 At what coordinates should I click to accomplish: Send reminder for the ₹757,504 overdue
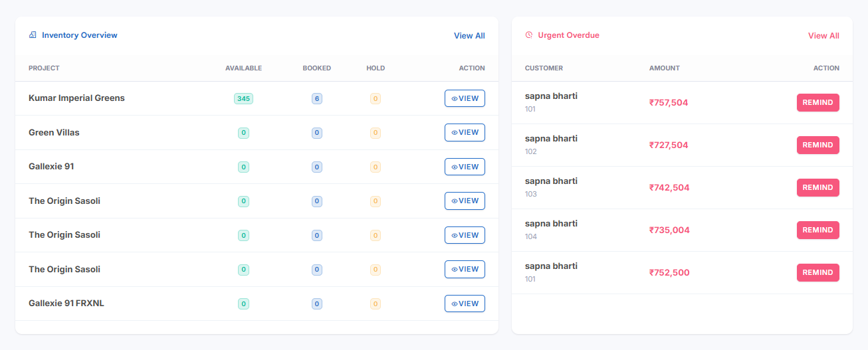click(x=817, y=102)
